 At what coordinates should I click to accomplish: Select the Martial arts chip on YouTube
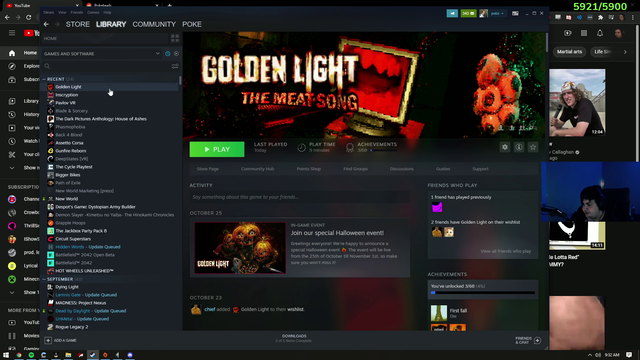(569, 52)
